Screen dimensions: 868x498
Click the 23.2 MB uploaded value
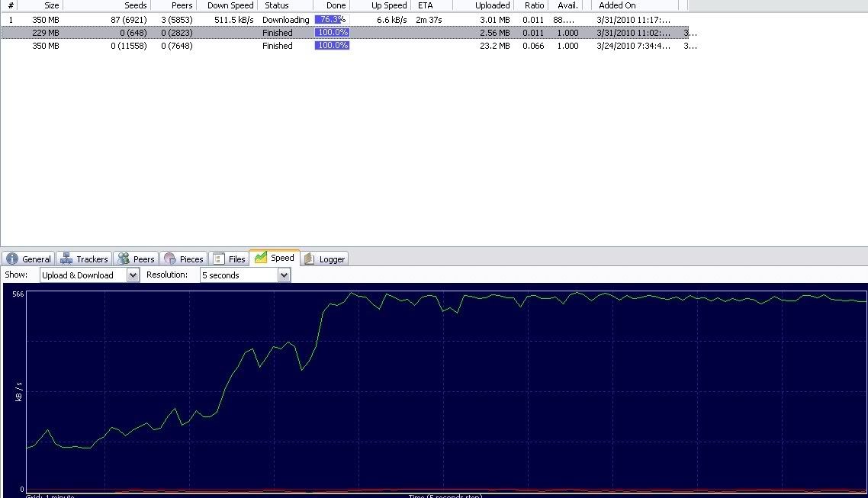click(494, 46)
